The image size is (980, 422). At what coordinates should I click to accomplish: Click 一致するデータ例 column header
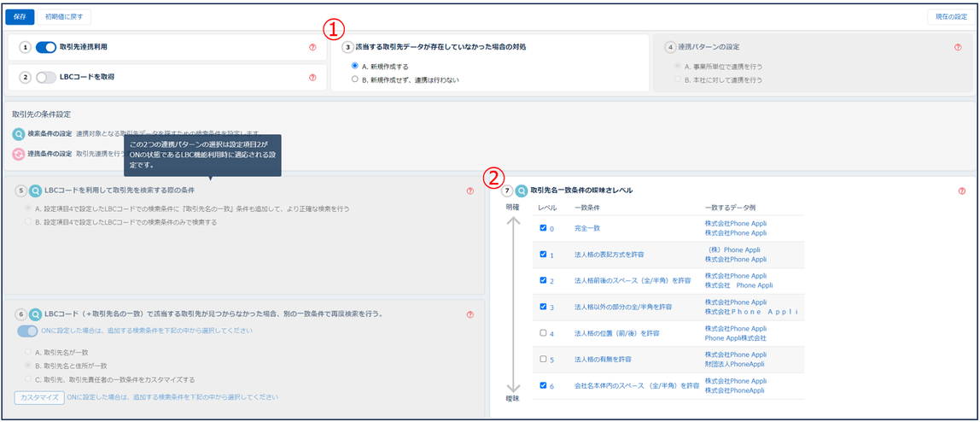730,207
